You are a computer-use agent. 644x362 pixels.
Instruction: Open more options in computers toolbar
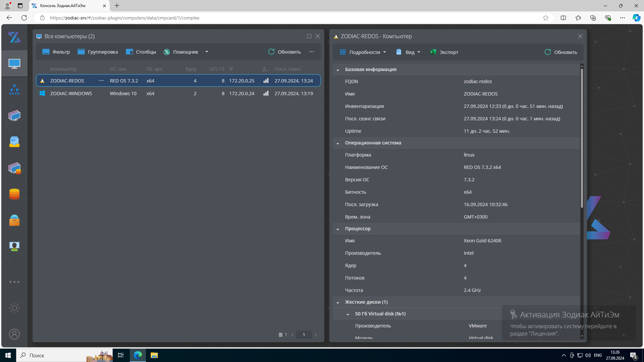(312, 52)
